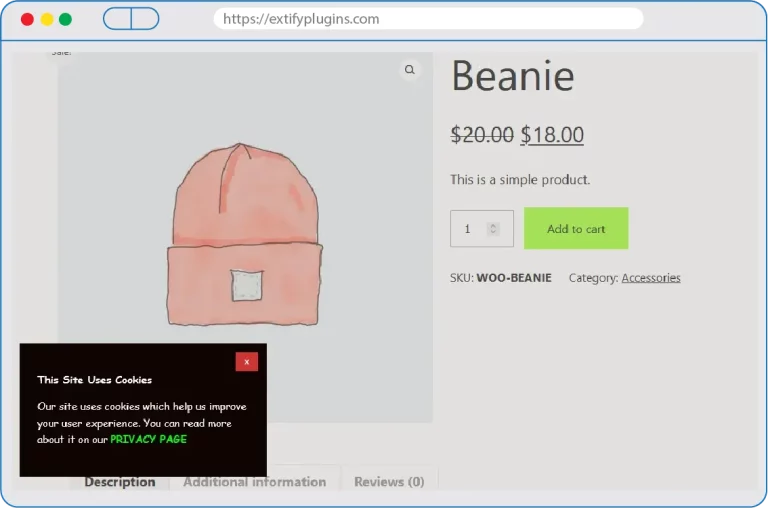Click the magnifier zoom icon on product image
Image resolution: width=768 pixels, height=508 pixels.
point(409,70)
